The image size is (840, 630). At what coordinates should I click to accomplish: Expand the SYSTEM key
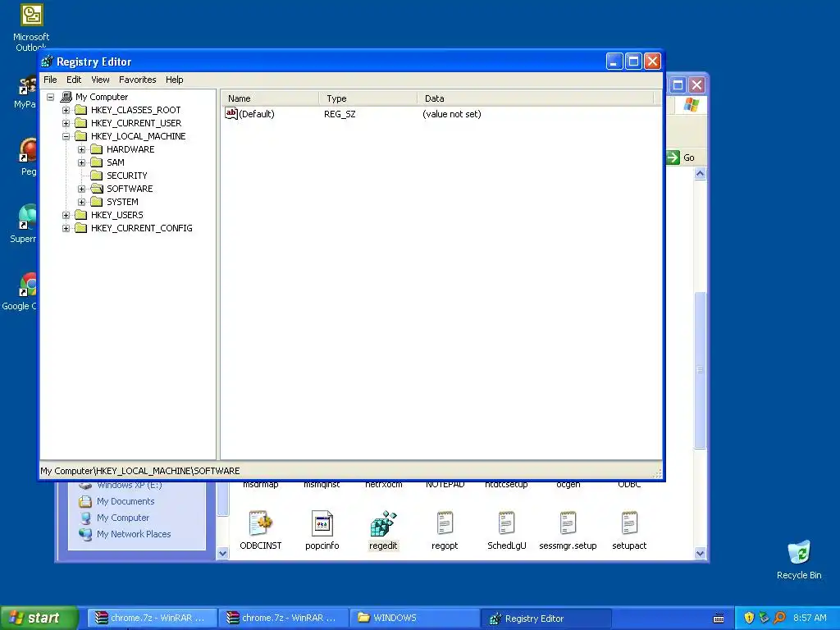(81, 202)
